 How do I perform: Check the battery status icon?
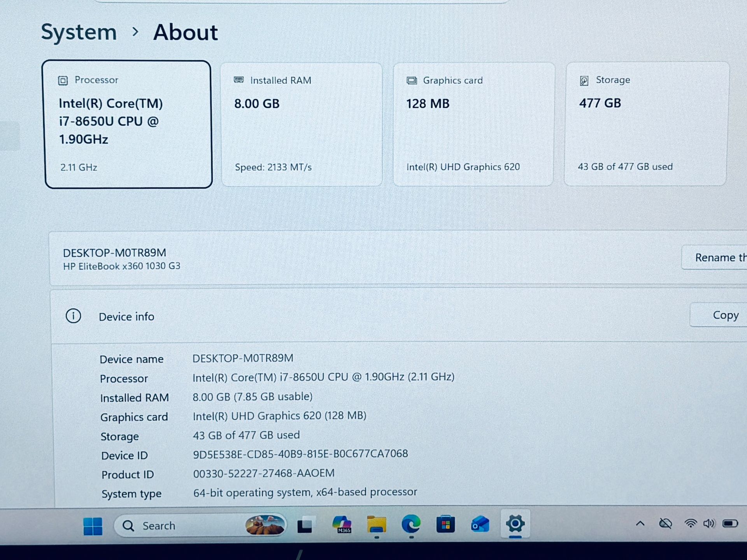(x=730, y=523)
